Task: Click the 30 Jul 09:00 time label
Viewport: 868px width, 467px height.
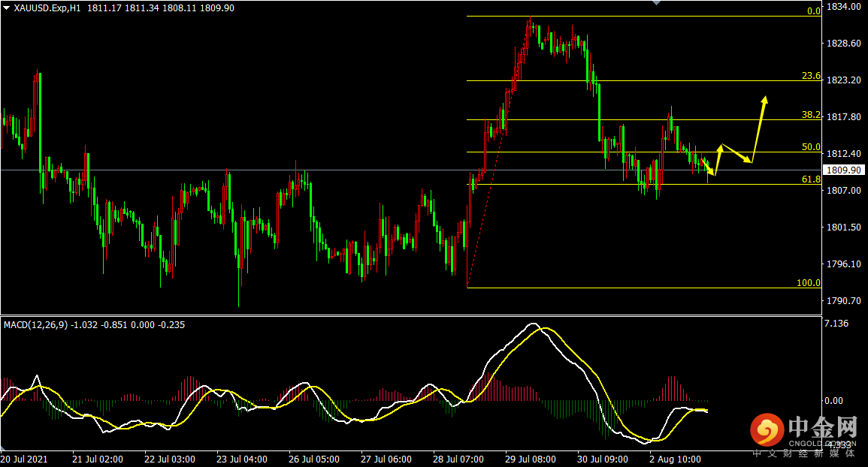Action: pos(603,459)
